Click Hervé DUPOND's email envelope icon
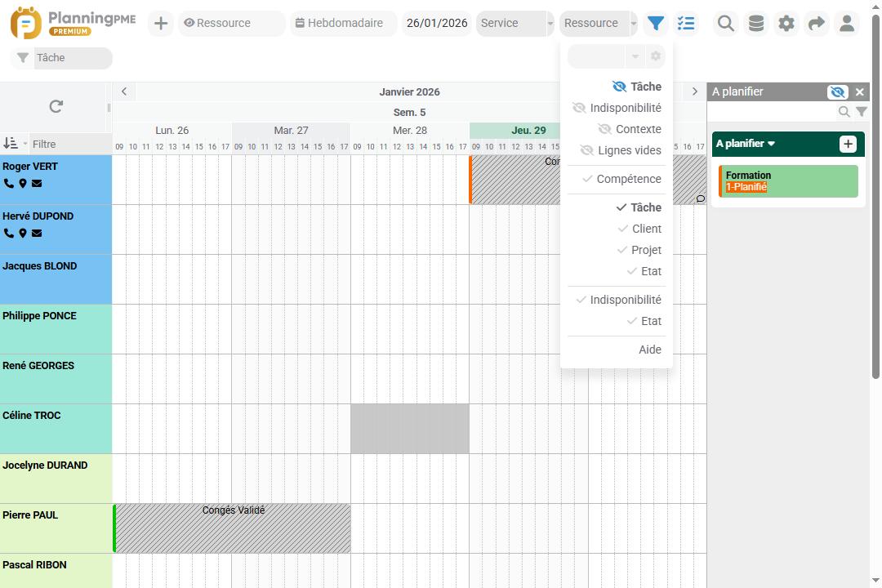The image size is (882, 588). pos(37,233)
